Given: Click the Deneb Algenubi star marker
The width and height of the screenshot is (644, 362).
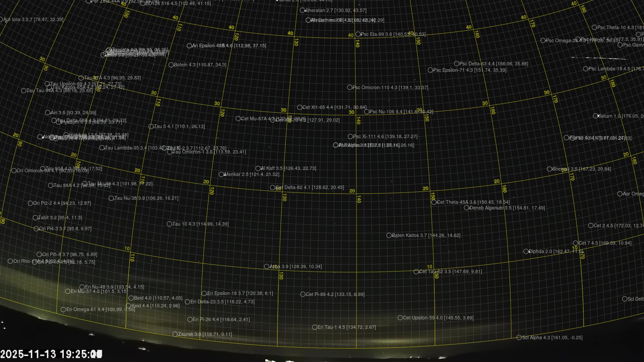Looking at the screenshot, I should 467,208.
